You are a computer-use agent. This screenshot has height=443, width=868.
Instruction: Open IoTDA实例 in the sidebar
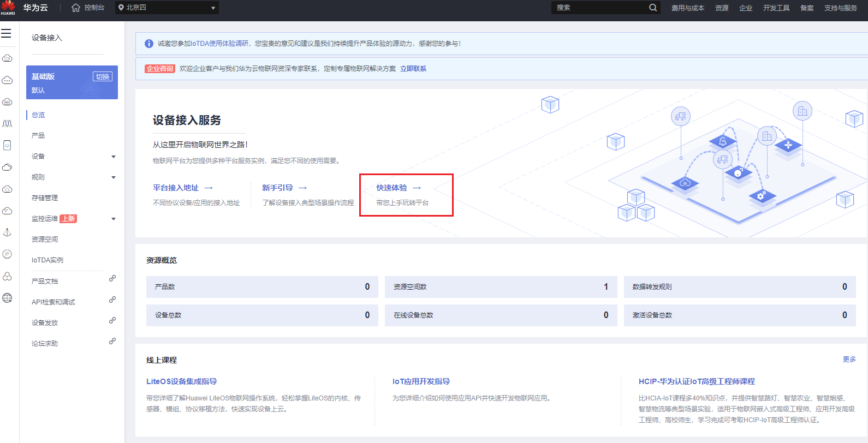[x=47, y=260]
